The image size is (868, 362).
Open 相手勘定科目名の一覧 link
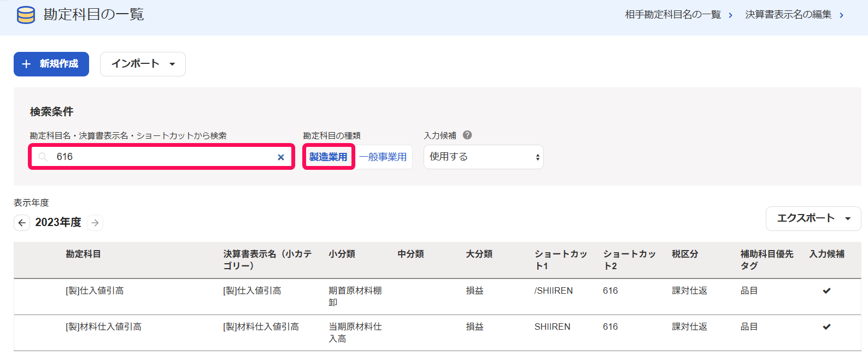673,15
